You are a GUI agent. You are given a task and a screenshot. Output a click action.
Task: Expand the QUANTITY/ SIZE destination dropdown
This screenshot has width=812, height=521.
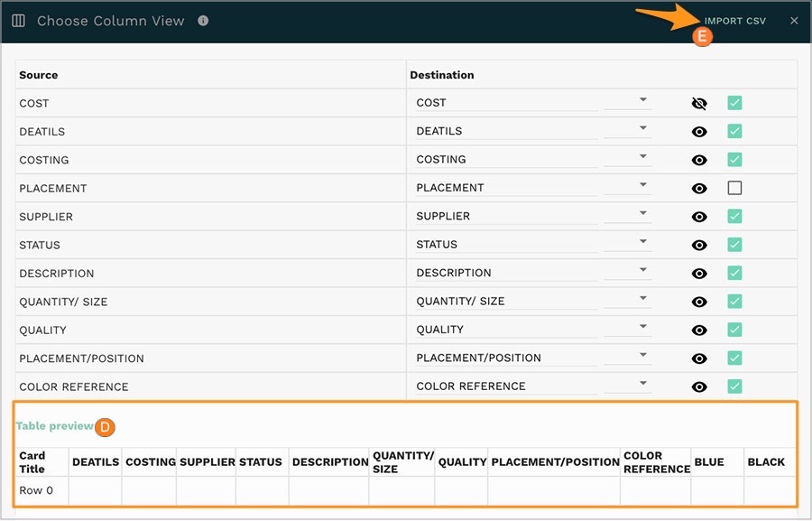coord(643,298)
